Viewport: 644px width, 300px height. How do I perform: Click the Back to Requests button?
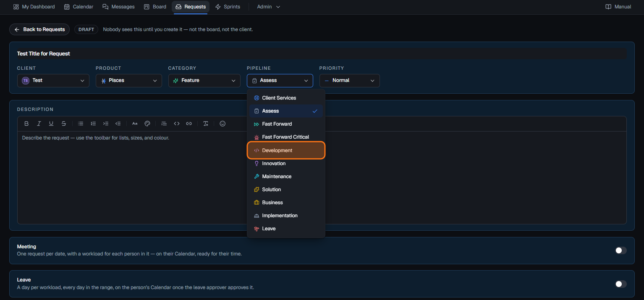coord(39,29)
